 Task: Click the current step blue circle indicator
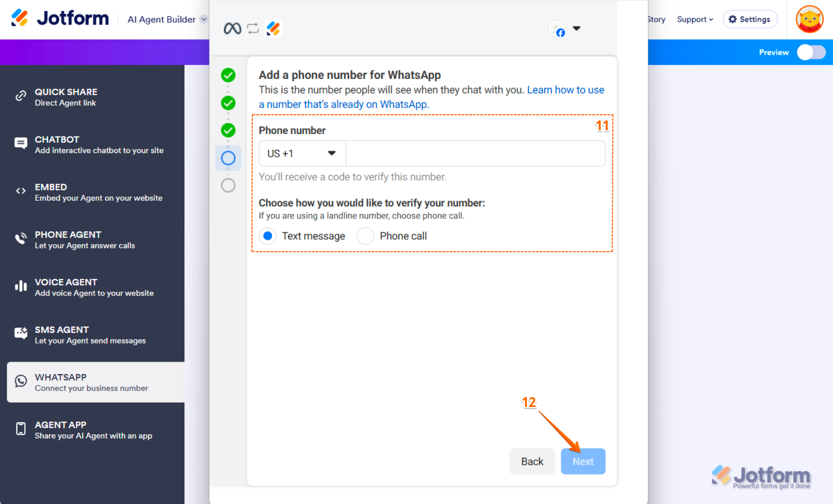pyautogui.click(x=228, y=158)
